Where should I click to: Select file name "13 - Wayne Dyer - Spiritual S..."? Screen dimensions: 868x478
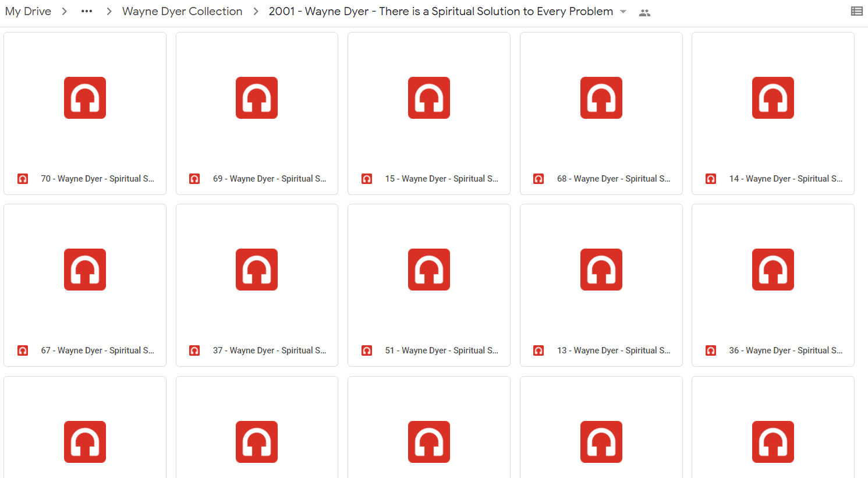pos(614,350)
